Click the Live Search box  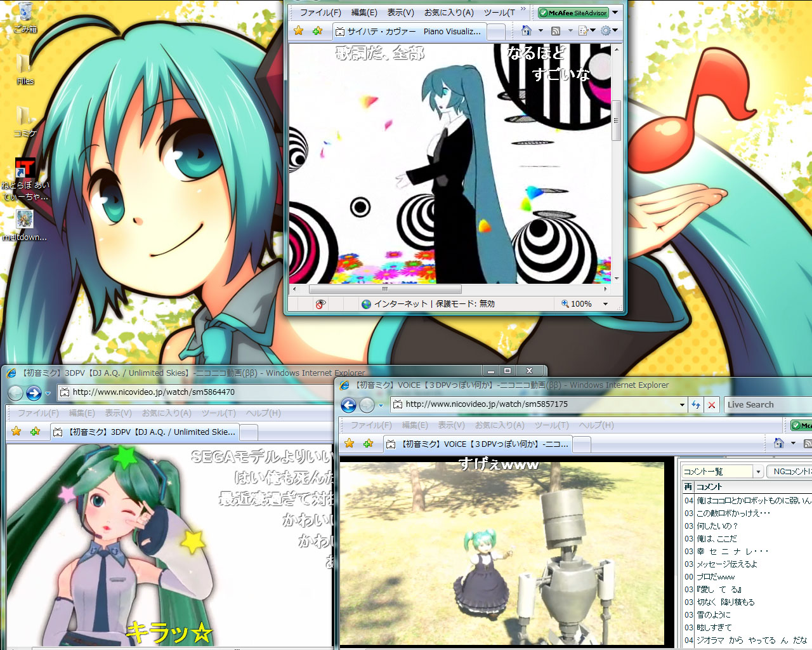pyautogui.click(x=768, y=404)
